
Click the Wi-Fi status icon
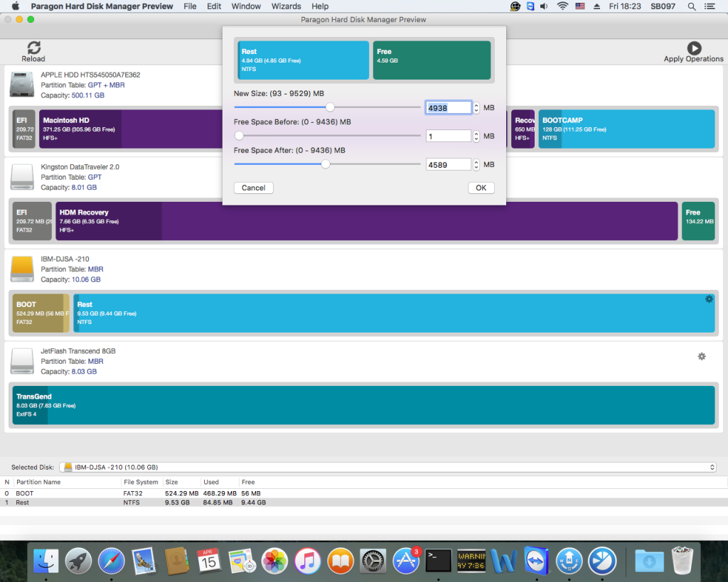(562, 6)
